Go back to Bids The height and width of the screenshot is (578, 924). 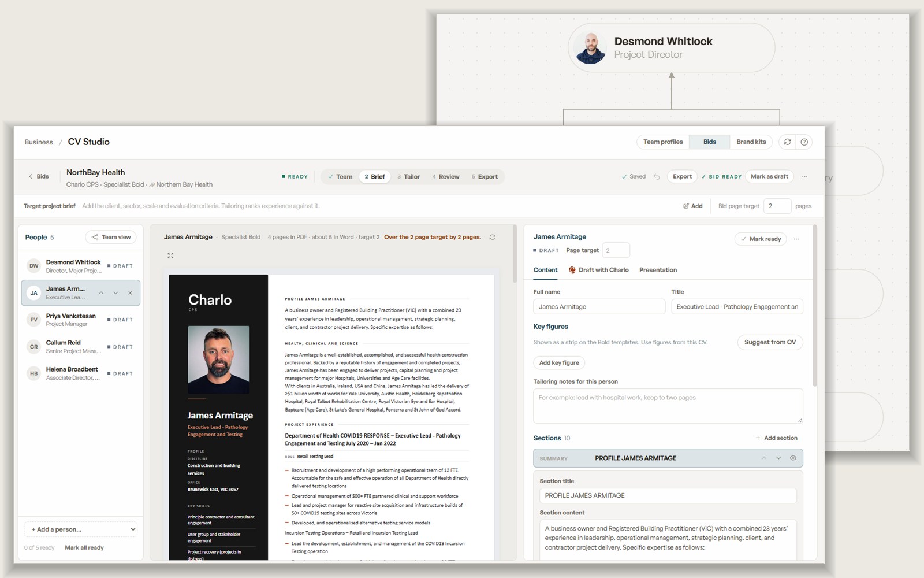pyautogui.click(x=39, y=177)
